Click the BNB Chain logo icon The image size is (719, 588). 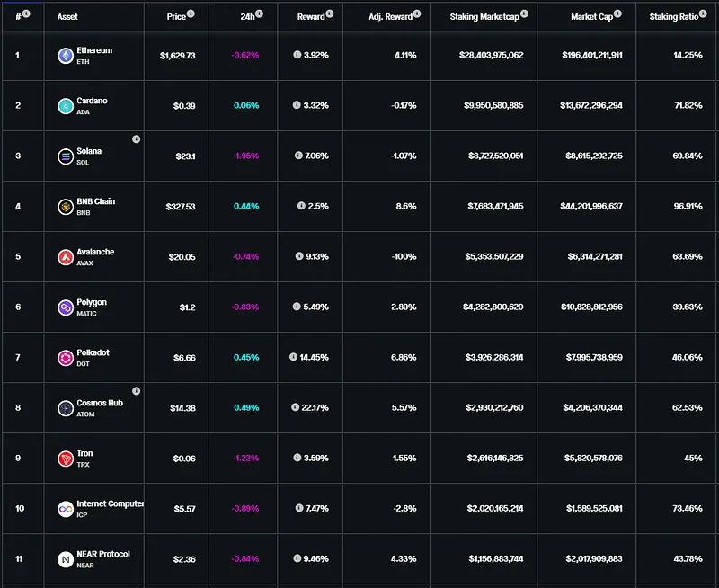pyautogui.click(x=66, y=207)
